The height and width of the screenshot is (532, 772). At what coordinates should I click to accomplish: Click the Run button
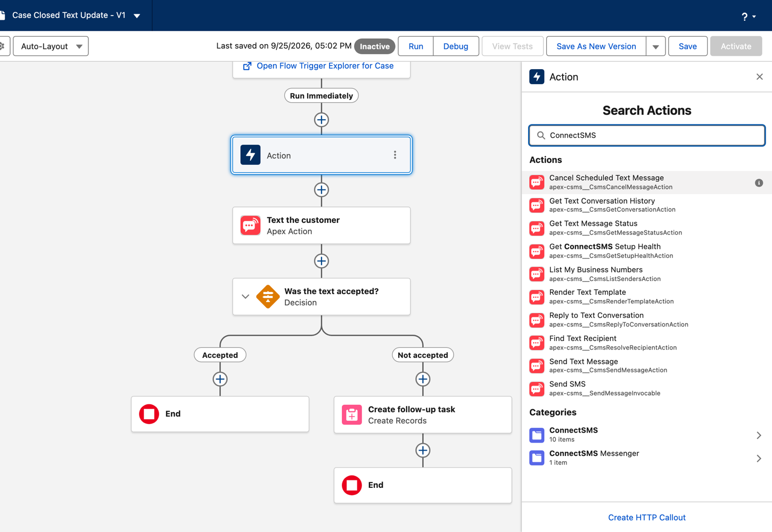(416, 46)
